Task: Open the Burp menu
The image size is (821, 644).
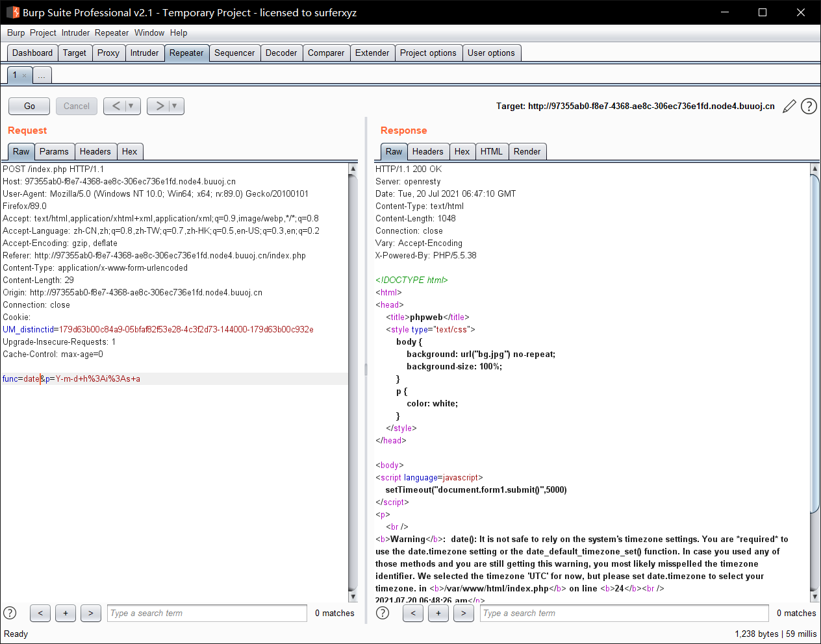Action: pos(16,32)
